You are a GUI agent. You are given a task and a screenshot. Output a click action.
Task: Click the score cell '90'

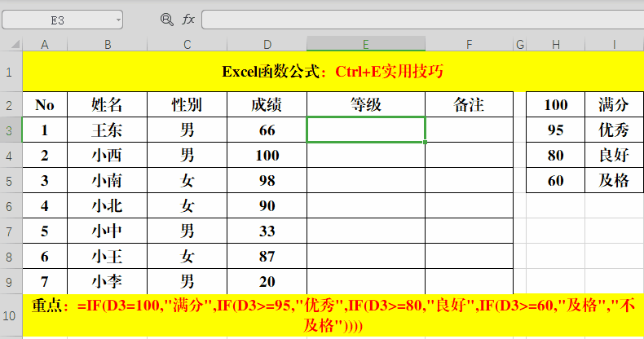point(267,205)
